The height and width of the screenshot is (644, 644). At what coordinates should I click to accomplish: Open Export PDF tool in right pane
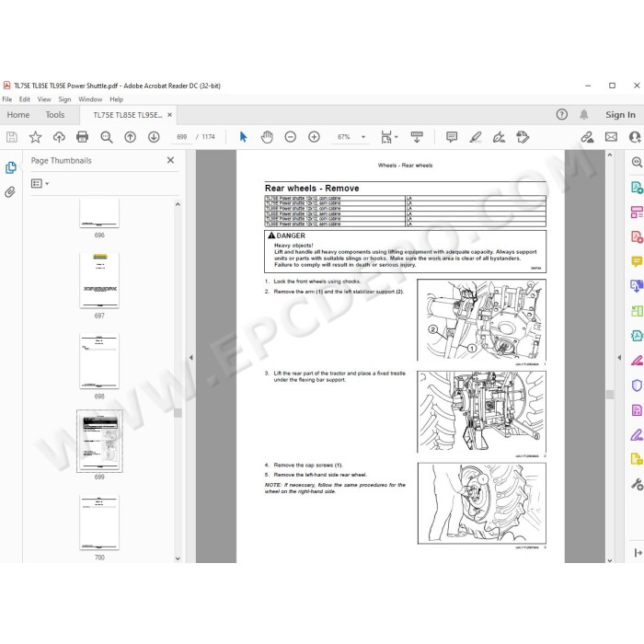[637, 188]
